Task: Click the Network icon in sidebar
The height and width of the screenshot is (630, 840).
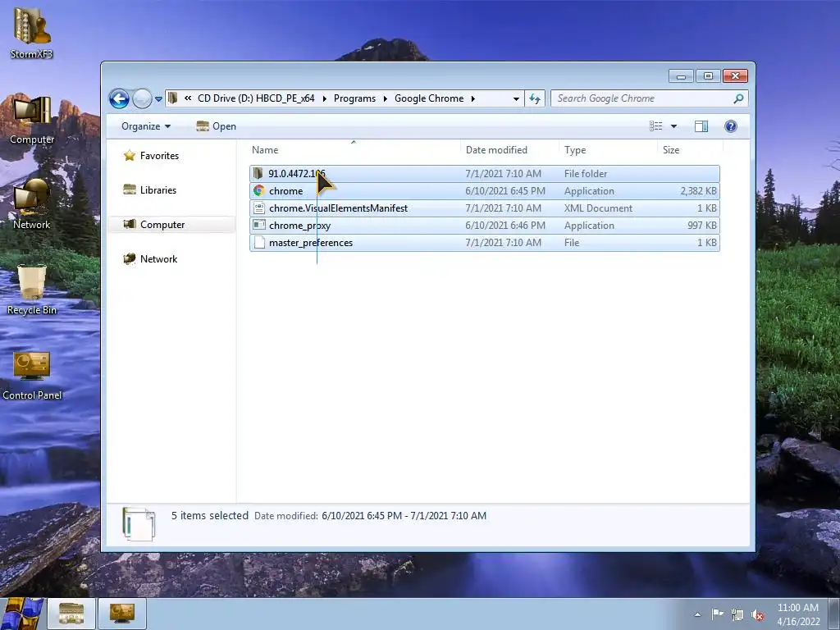Action: point(129,258)
